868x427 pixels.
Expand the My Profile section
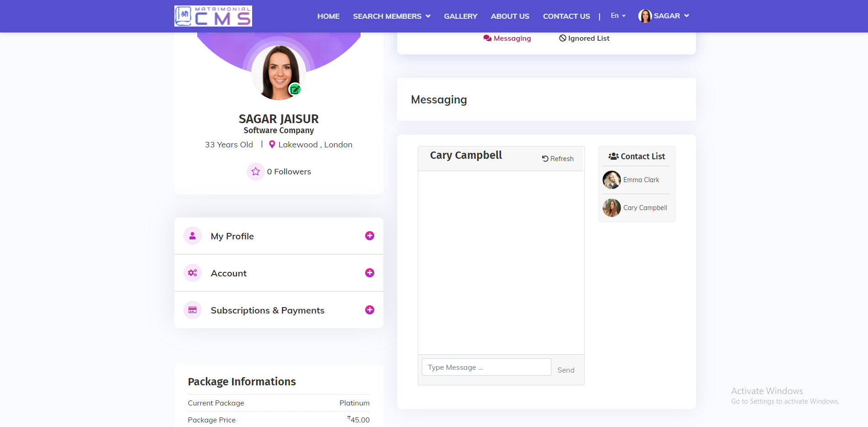coord(369,236)
